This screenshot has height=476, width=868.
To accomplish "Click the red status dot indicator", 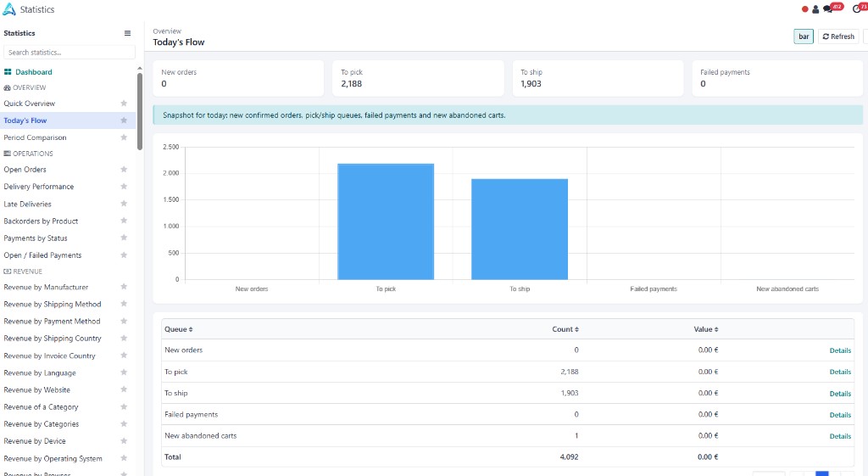I will click(x=805, y=8).
